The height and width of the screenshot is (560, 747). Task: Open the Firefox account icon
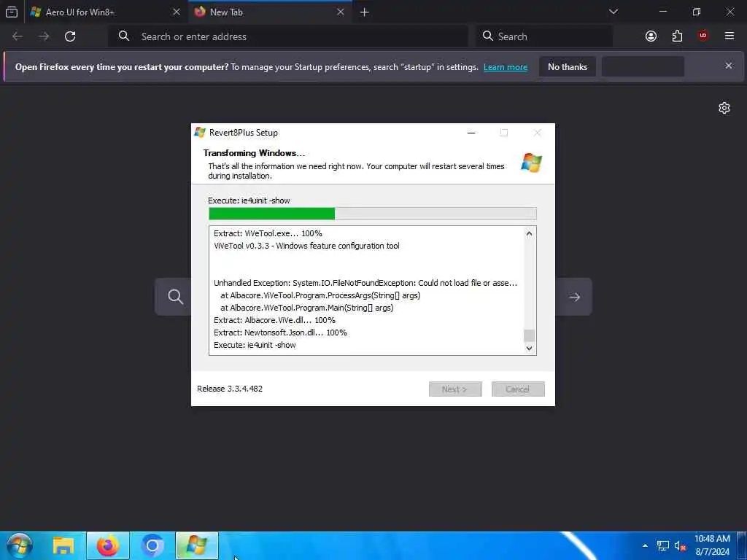coord(651,36)
